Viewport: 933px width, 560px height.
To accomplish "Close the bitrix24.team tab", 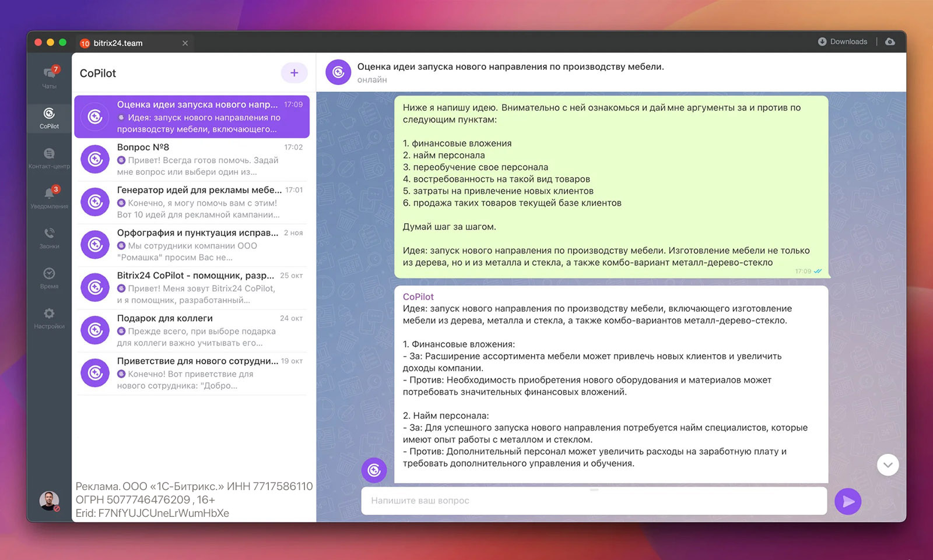I will click(x=185, y=43).
